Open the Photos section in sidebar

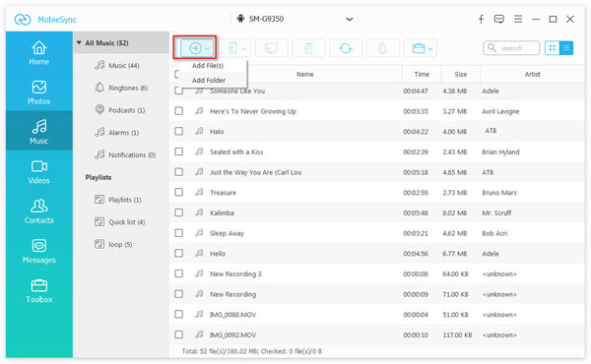coord(38,92)
